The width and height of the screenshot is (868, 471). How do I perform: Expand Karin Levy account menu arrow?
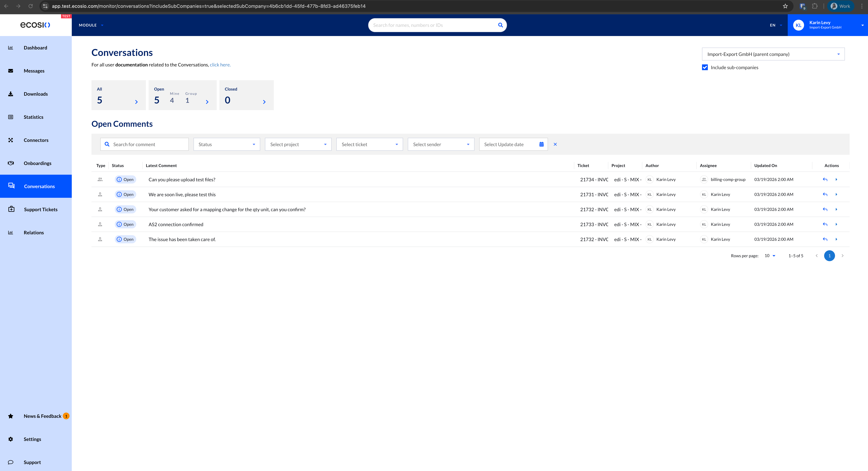[x=863, y=25]
